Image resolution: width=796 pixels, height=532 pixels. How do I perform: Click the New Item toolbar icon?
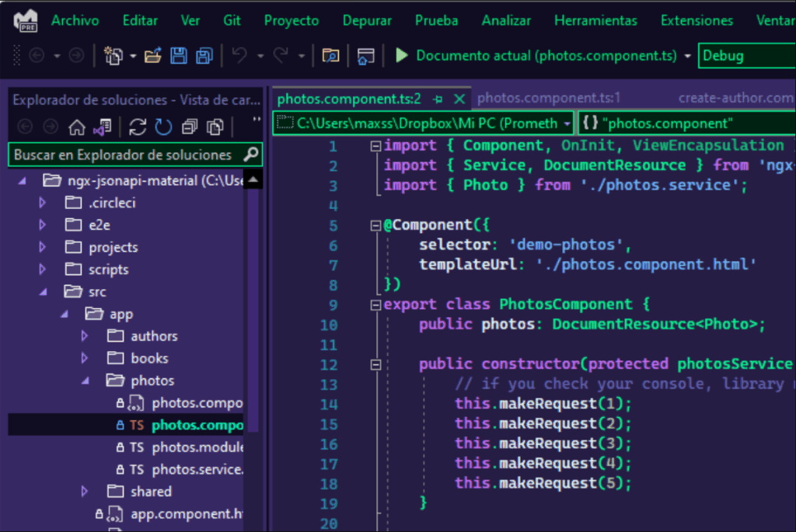(x=113, y=55)
